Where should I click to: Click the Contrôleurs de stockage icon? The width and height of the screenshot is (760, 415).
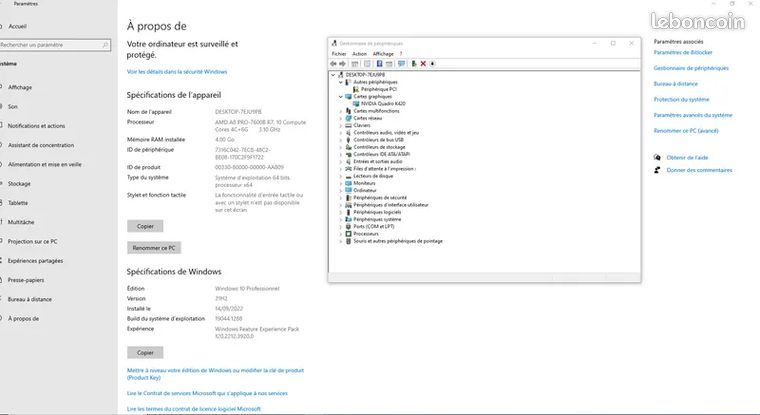tap(348, 147)
